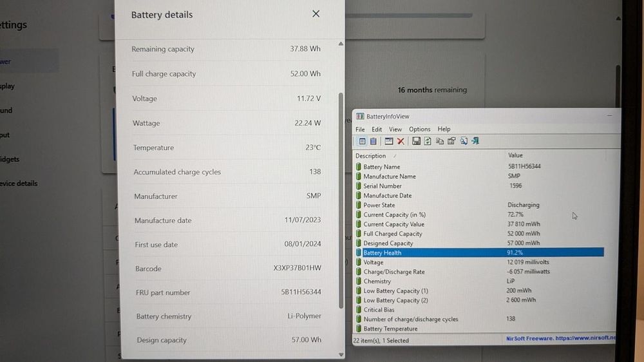The width and height of the screenshot is (644, 362).
Task: Select the Manufacture Date row in BatteryInfoView
Action: [479, 195]
